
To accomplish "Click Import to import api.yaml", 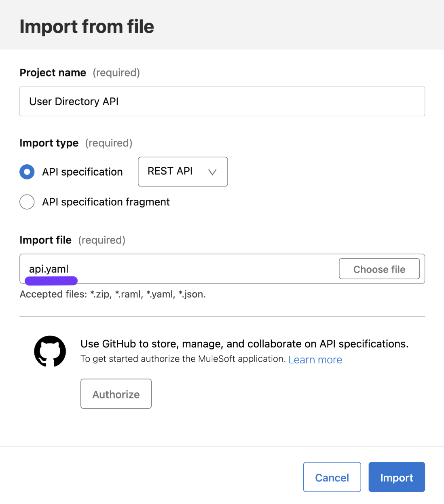I will (396, 477).
